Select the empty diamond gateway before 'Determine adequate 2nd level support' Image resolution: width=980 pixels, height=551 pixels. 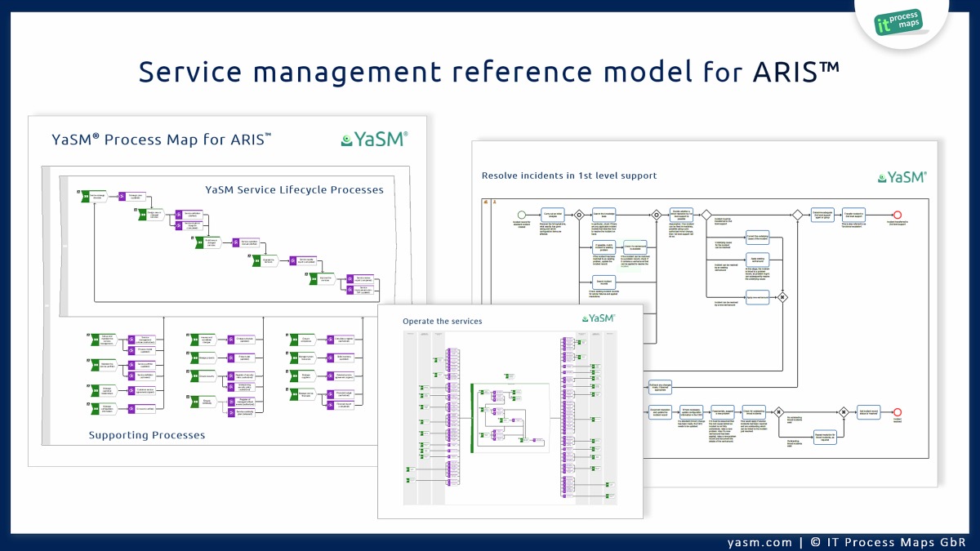click(x=798, y=215)
